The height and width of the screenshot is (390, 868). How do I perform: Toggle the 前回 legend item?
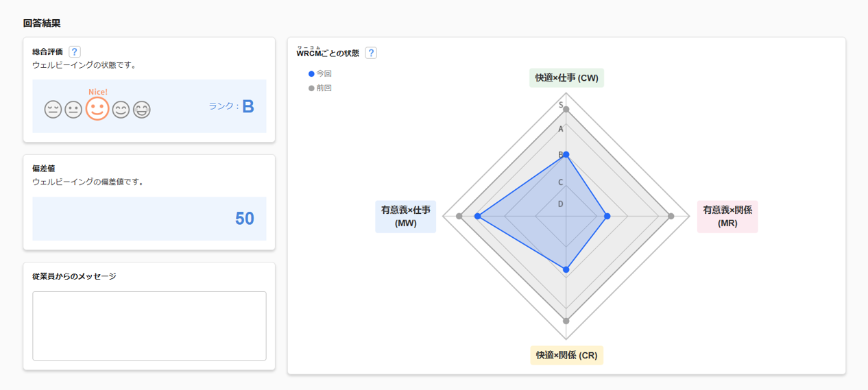(320, 88)
